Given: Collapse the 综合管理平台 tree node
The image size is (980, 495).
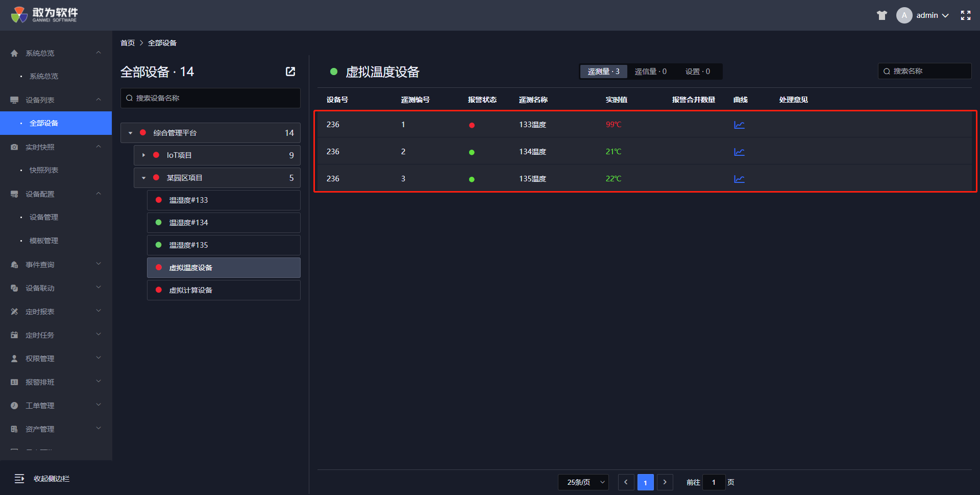Looking at the screenshot, I should point(131,133).
